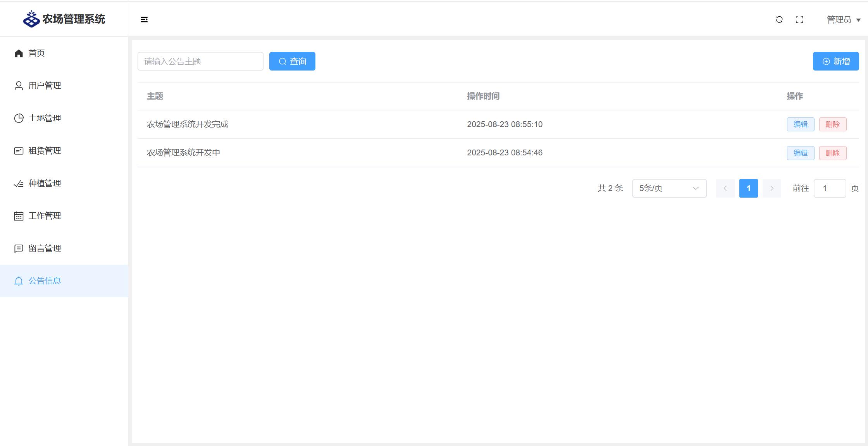
Task: Open 留言管理 menu item
Action: [x=45, y=248]
